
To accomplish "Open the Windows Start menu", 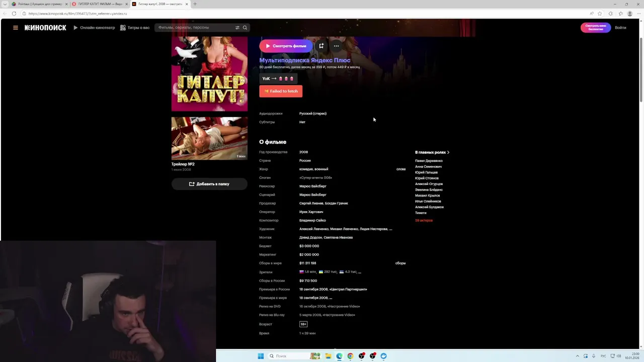I will point(261,356).
